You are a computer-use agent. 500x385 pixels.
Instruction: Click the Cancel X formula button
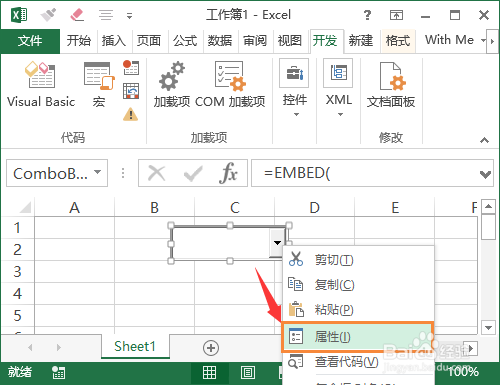coord(156,173)
